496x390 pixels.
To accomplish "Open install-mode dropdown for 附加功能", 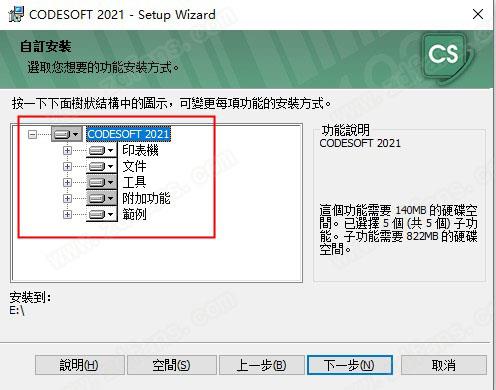I will [x=102, y=198].
